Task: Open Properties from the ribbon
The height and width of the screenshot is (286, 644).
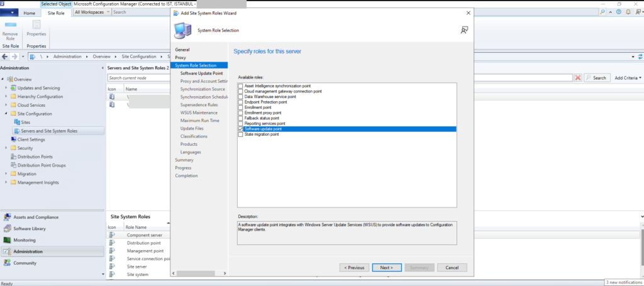Action: (x=36, y=28)
